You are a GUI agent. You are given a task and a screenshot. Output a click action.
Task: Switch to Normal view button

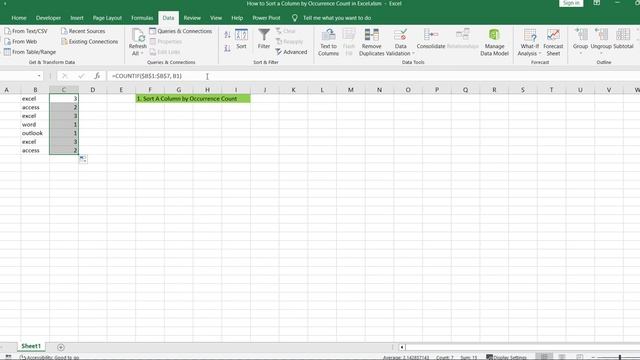[544, 357]
